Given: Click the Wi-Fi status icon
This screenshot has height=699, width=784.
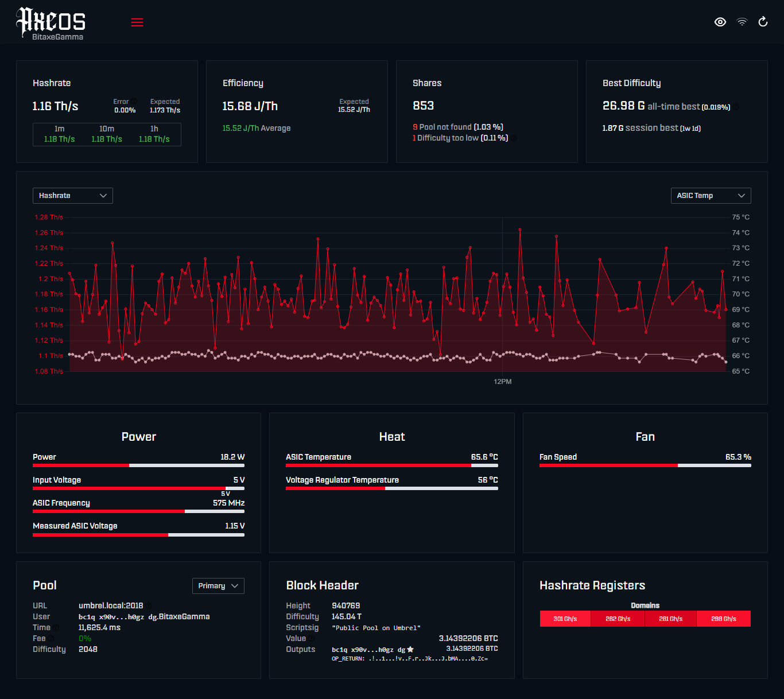Looking at the screenshot, I should (742, 22).
